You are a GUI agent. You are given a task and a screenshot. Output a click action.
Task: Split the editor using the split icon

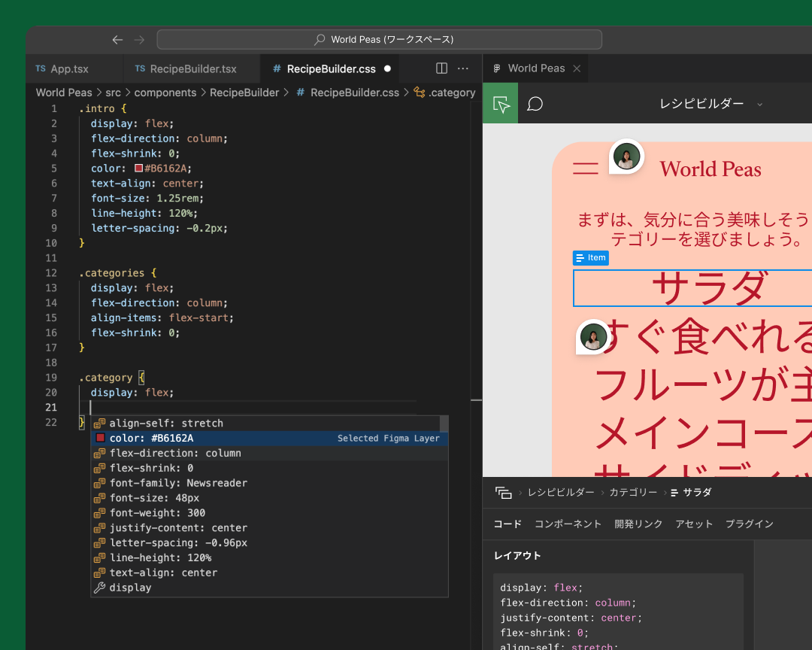tap(441, 68)
